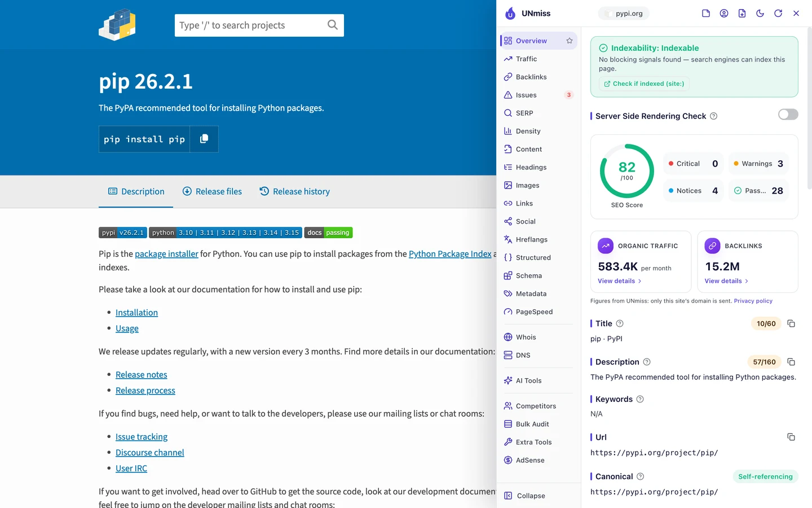Click the help icon beside Canonical

coord(641,476)
